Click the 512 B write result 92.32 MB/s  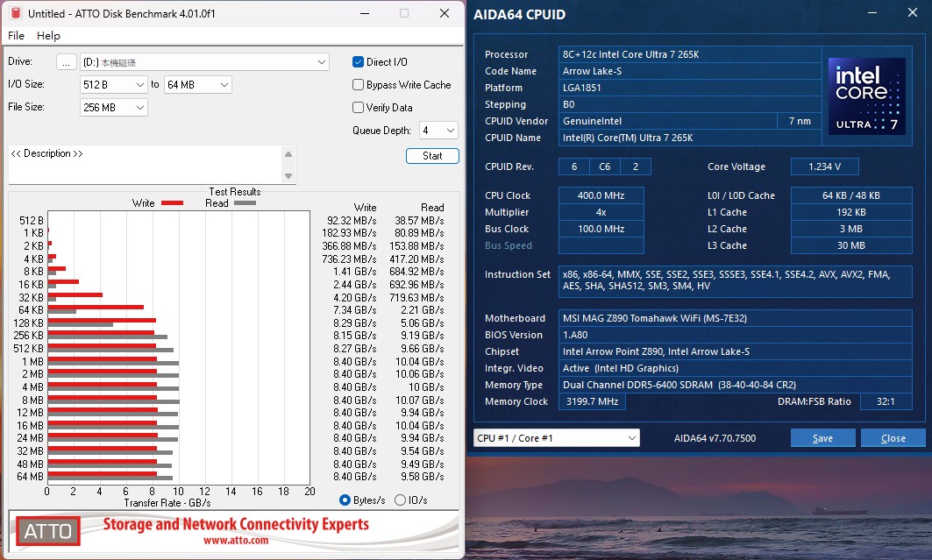[x=352, y=220]
